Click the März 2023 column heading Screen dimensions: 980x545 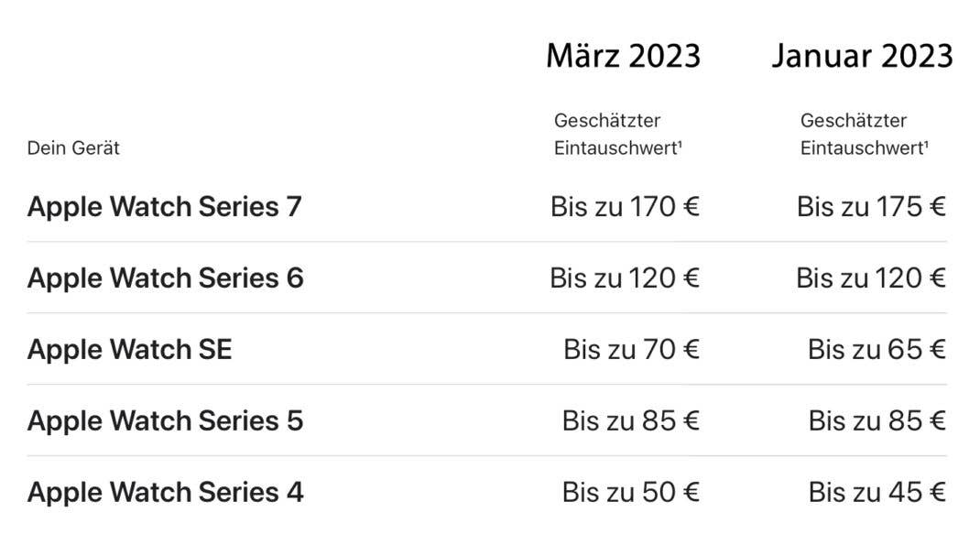(x=623, y=56)
